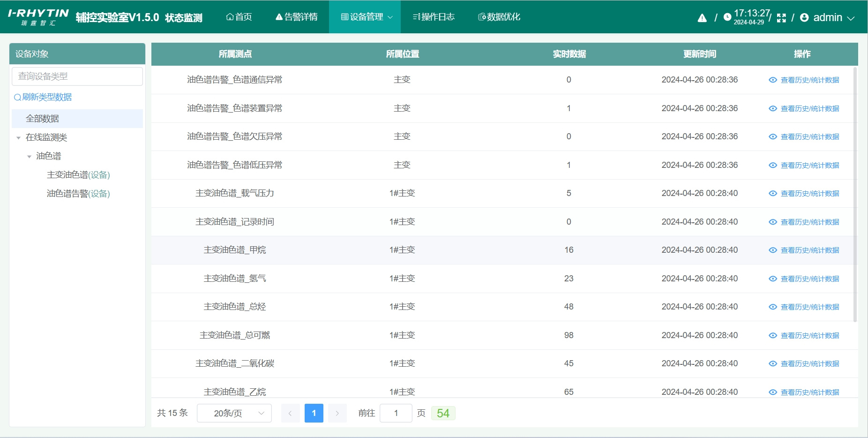Open the 20条/页 page size selector
The image size is (868, 438).
234,413
